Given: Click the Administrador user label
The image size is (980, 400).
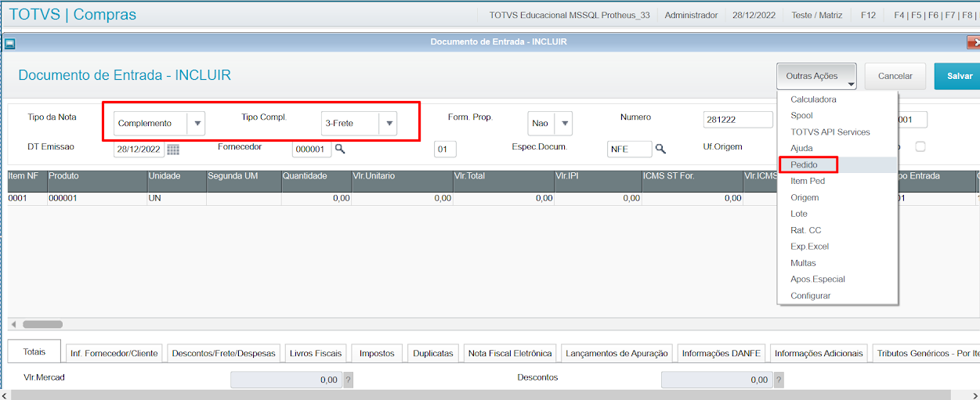Looking at the screenshot, I should (x=691, y=15).
